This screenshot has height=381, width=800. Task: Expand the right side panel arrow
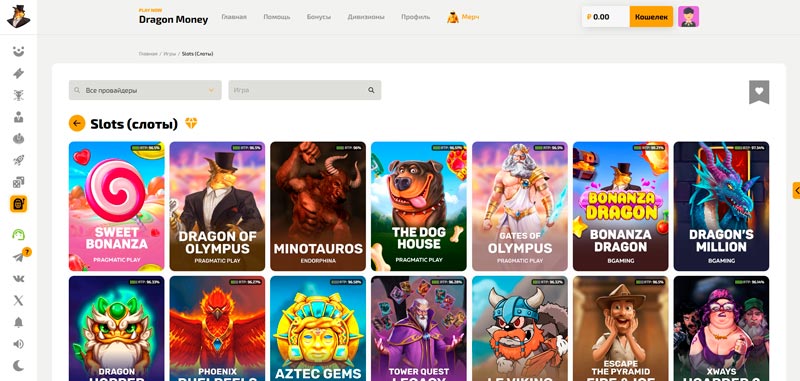point(796,190)
